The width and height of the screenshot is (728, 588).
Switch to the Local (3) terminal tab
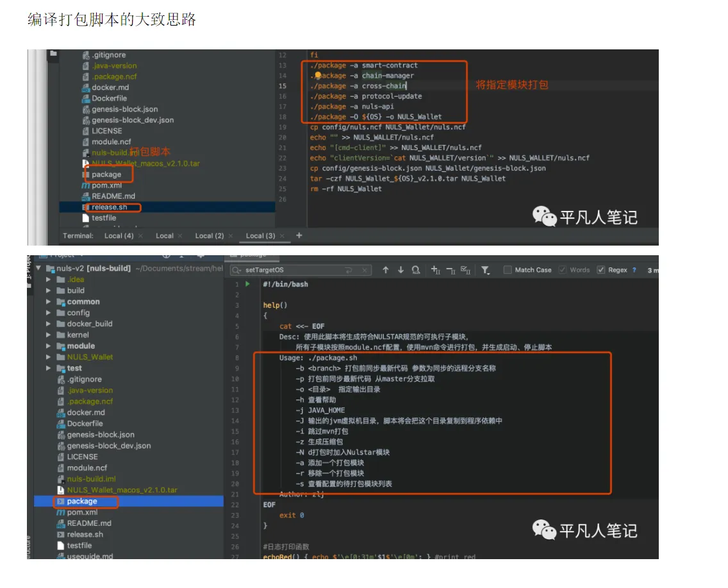click(x=260, y=236)
